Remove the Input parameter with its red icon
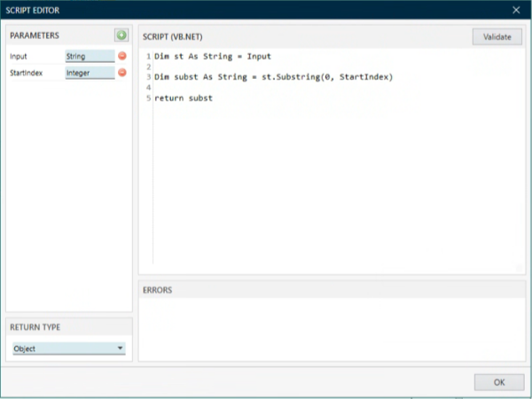The height and width of the screenshot is (399, 532). click(122, 56)
